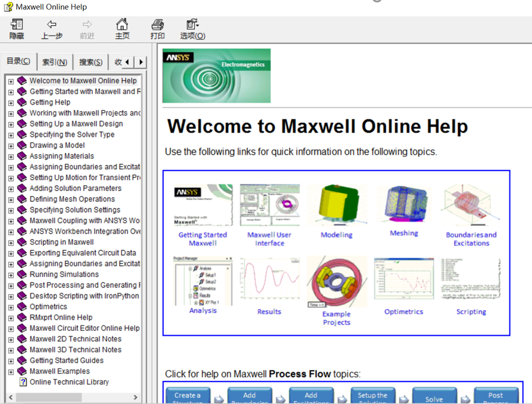
Task: Select Exporting Equivalent Circuit Data entry
Action: (x=83, y=252)
